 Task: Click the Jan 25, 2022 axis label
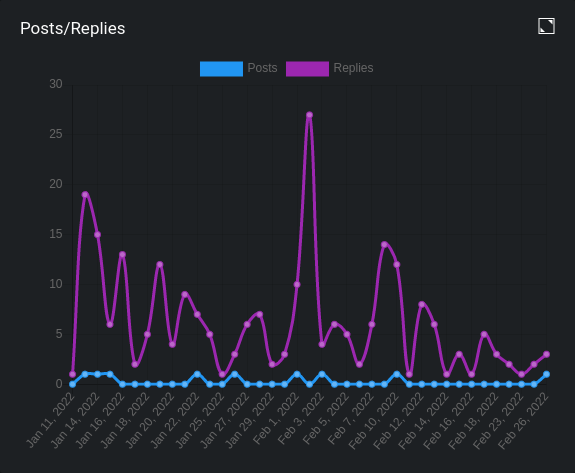tap(199, 420)
